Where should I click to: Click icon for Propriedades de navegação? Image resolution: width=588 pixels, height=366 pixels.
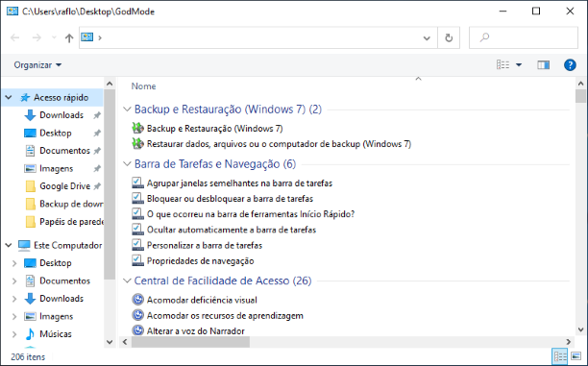tap(138, 260)
